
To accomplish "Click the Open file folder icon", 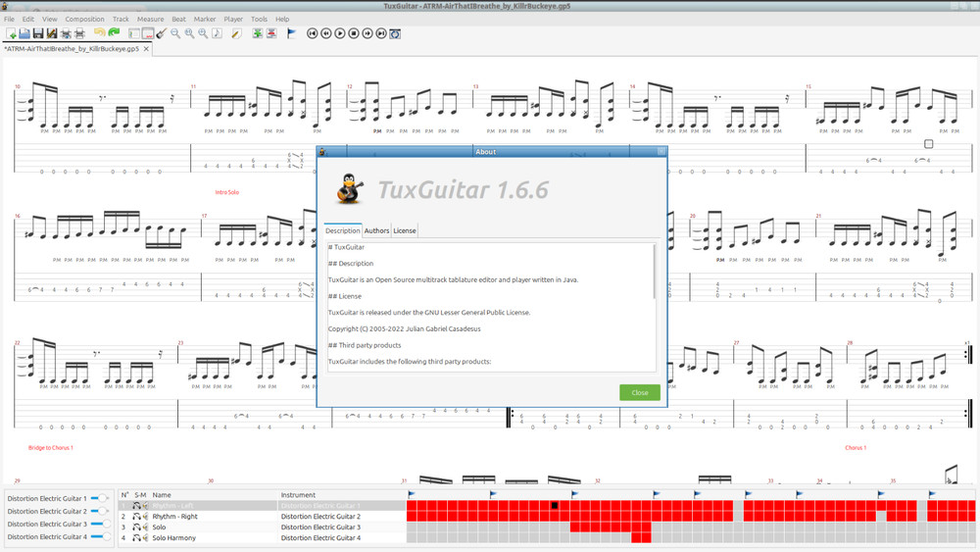I will coord(24,33).
